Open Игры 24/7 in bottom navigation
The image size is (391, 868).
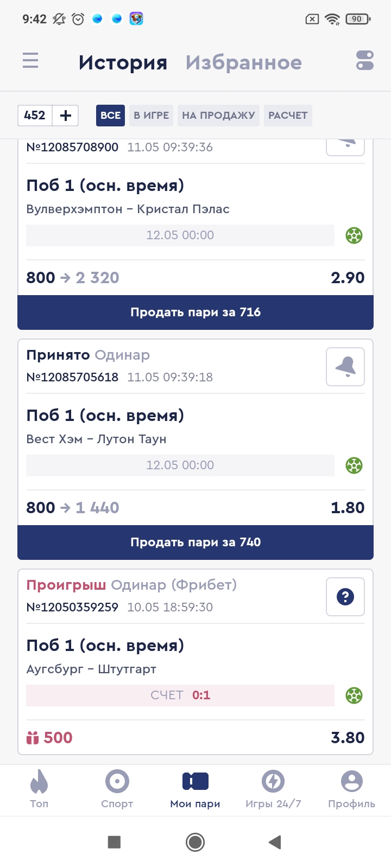click(273, 789)
